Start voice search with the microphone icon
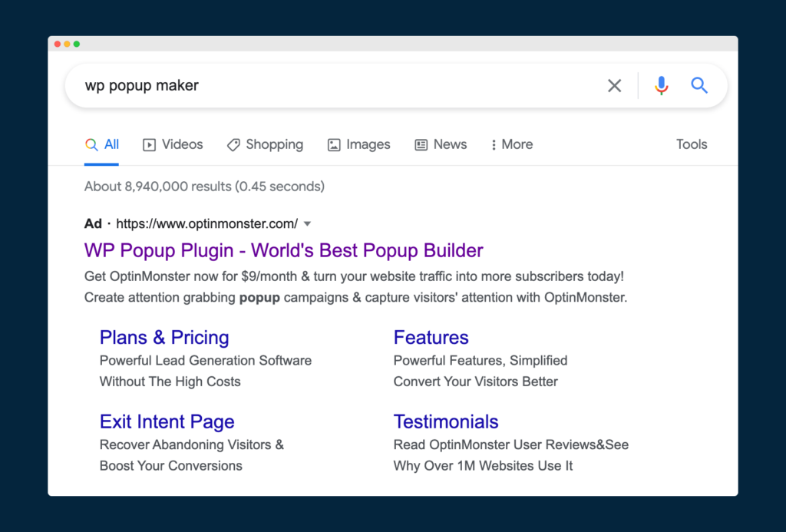 click(661, 86)
